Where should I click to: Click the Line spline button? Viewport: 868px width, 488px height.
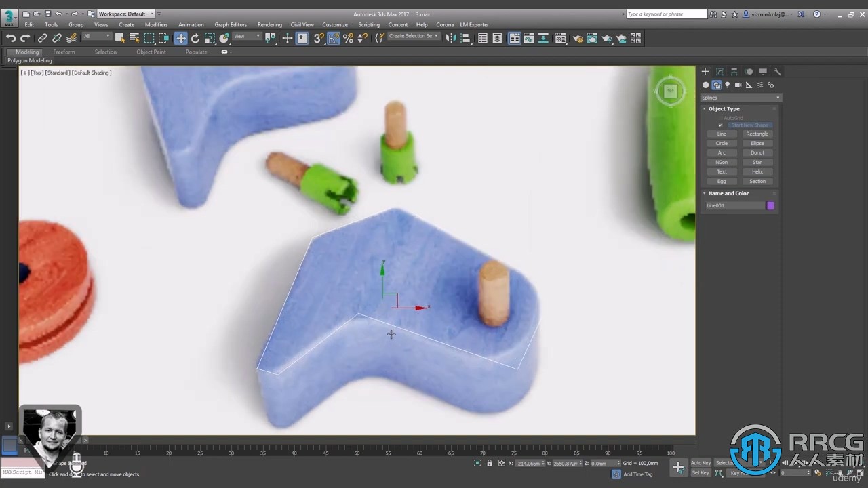722,134
